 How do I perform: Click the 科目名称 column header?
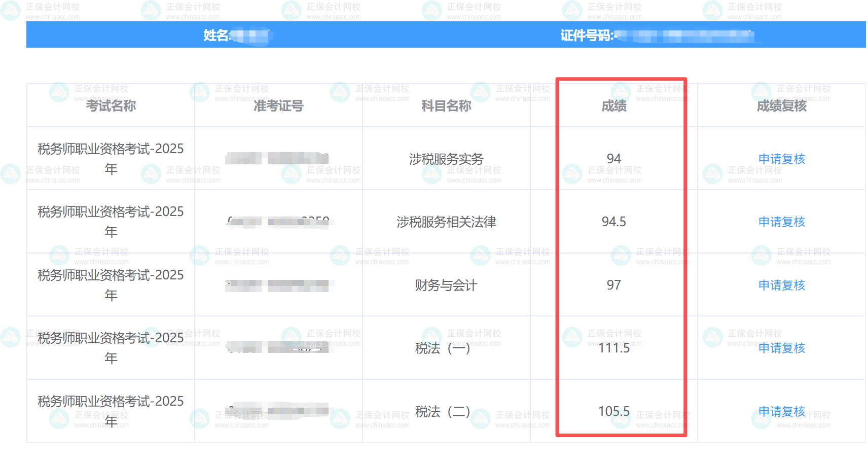point(445,106)
